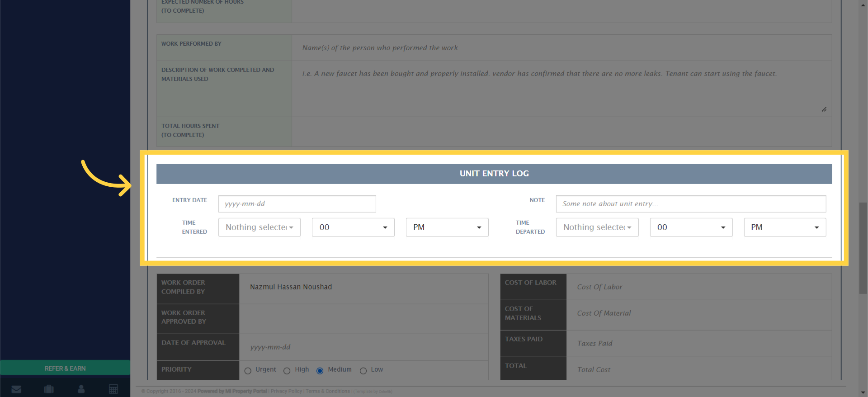
Task: Click the description textarea resize handle
Action: 824,109
